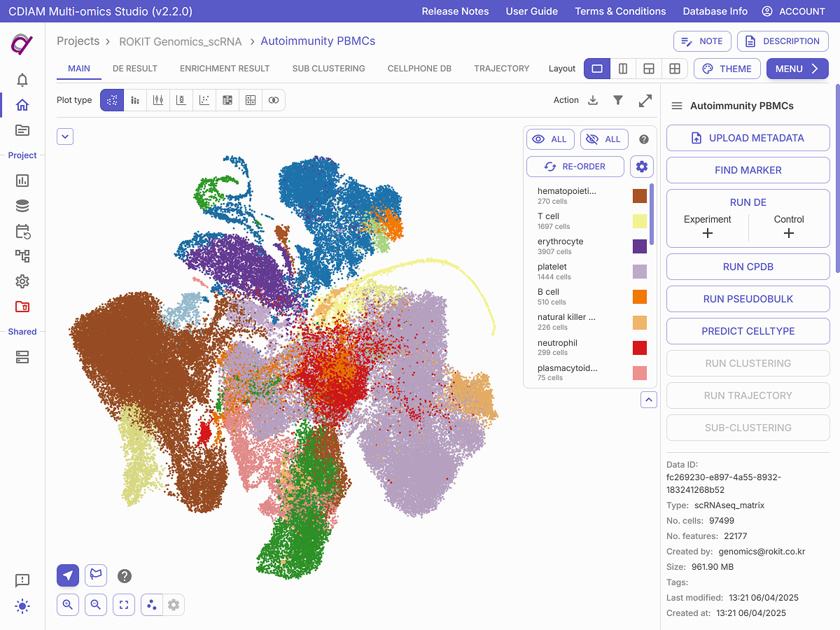Open notifications bell in left sidebar
This screenshot has width=840, height=630.
(x=22, y=80)
